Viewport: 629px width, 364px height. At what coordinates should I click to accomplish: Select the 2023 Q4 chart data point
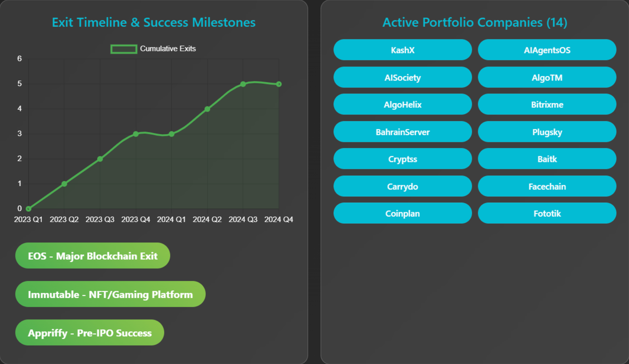pos(136,134)
